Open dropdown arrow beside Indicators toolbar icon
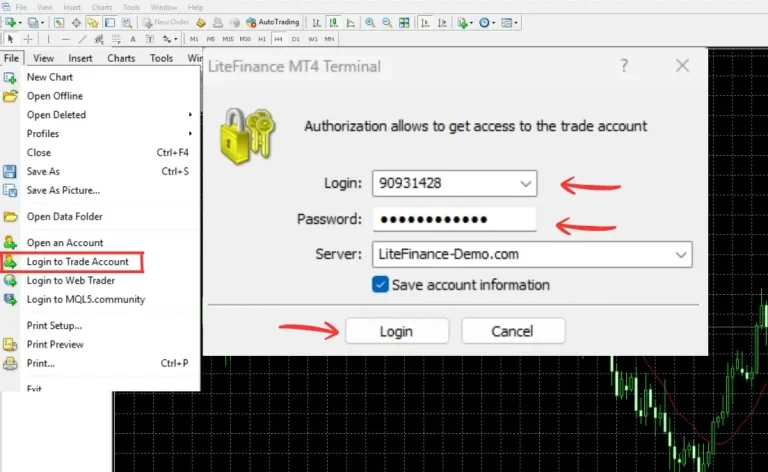This screenshot has width=768, height=472. pos(471,23)
